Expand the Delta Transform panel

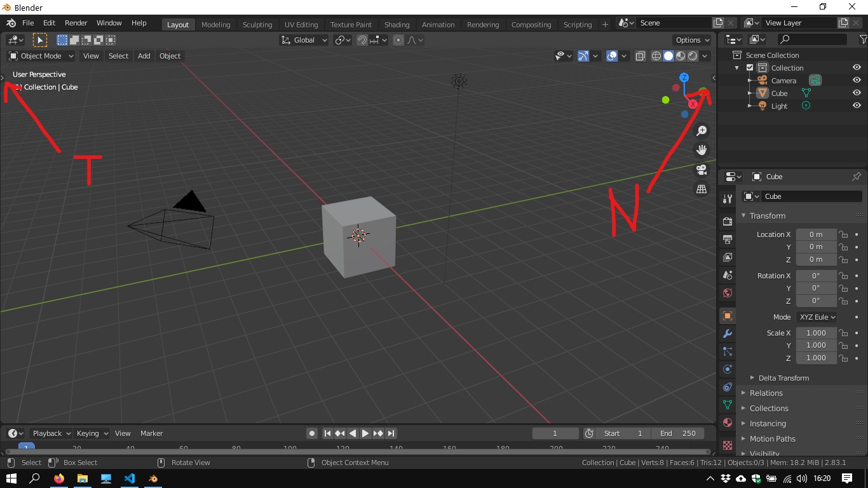783,378
